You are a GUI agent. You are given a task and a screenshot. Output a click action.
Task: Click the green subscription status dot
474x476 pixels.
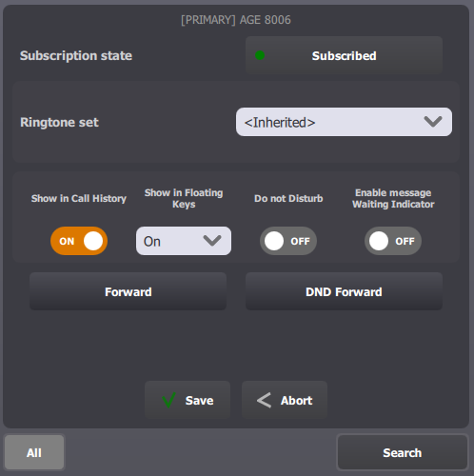point(260,55)
